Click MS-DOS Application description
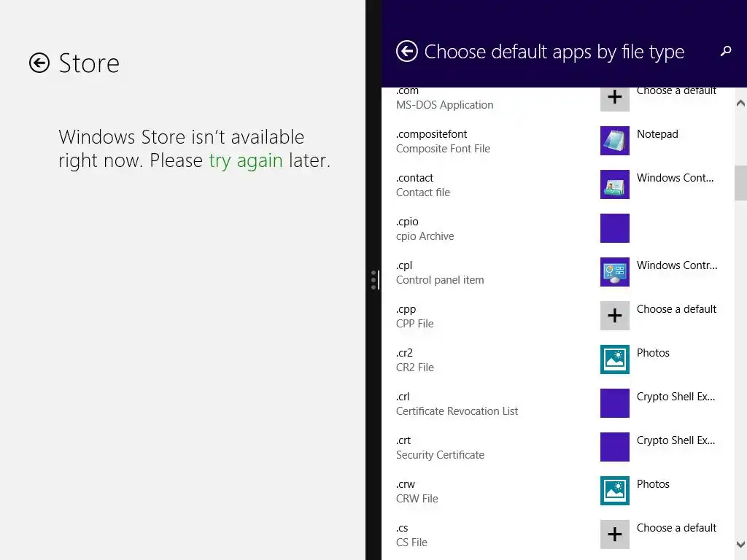This screenshot has height=560, width=747. pyautogui.click(x=444, y=105)
